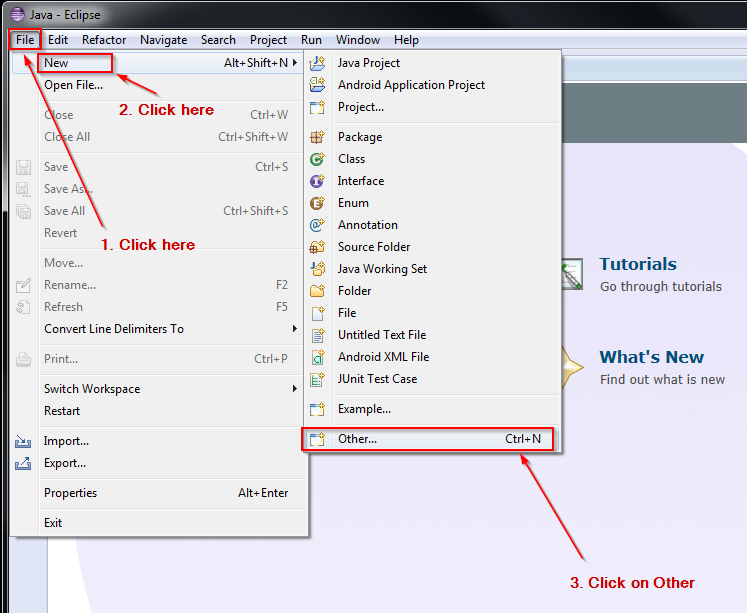Choose Interface in the New submenu

(x=433, y=181)
